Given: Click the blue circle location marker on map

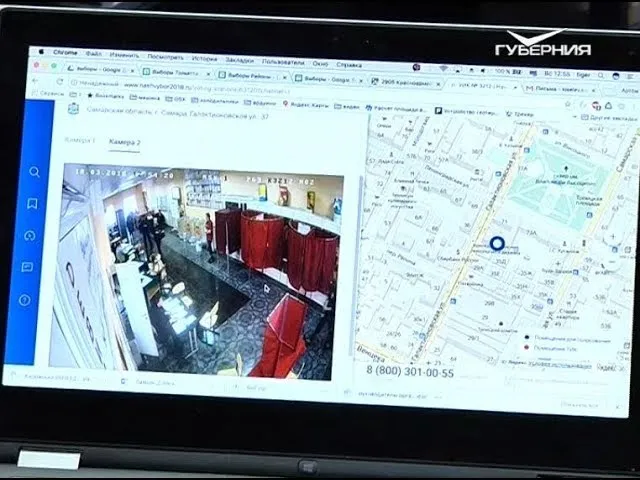Looking at the screenshot, I should [497, 243].
